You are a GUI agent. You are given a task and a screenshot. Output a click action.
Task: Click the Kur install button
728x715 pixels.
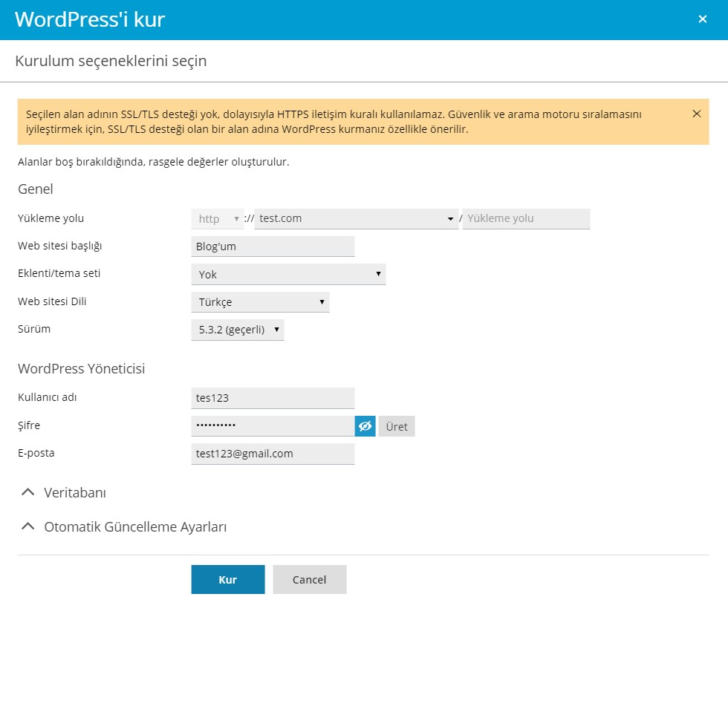click(x=228, y=580)
